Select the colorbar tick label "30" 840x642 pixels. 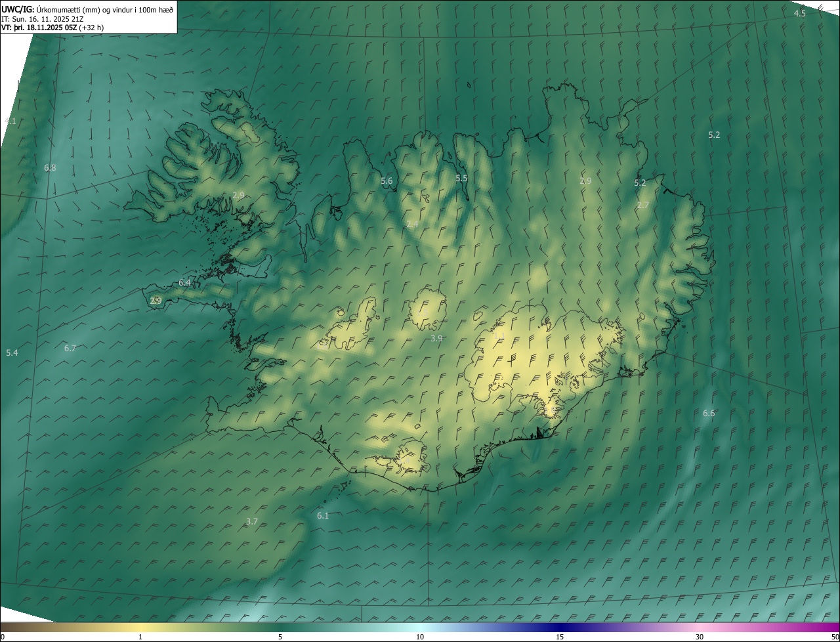700,637
